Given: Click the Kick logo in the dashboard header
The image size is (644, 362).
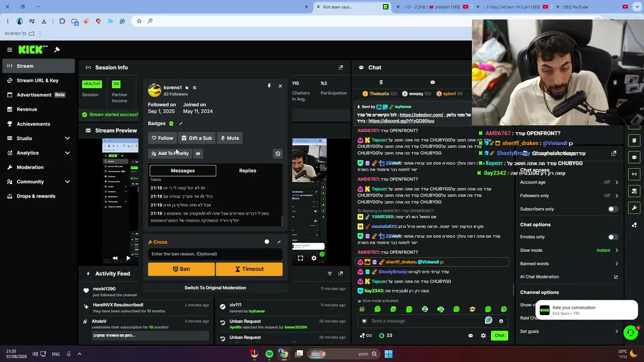Looking at the screenshot, I should (x=33, y=49).
